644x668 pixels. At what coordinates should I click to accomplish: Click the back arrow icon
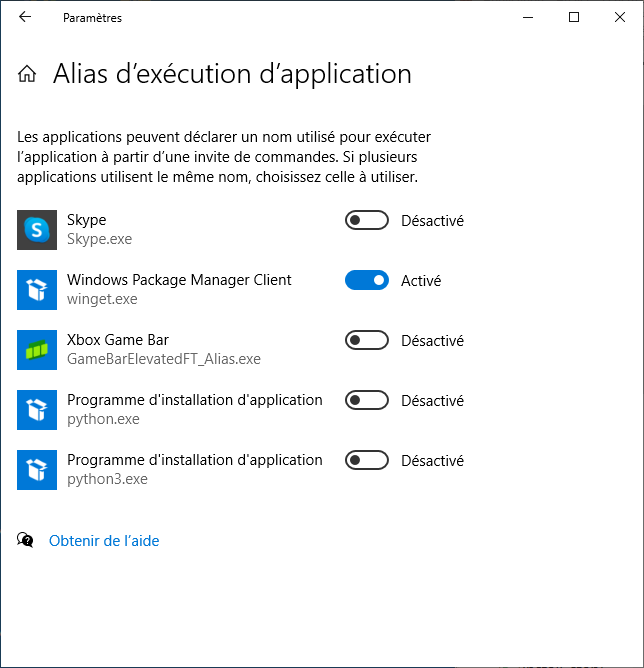pyautogui.click(x=25, y=17)
